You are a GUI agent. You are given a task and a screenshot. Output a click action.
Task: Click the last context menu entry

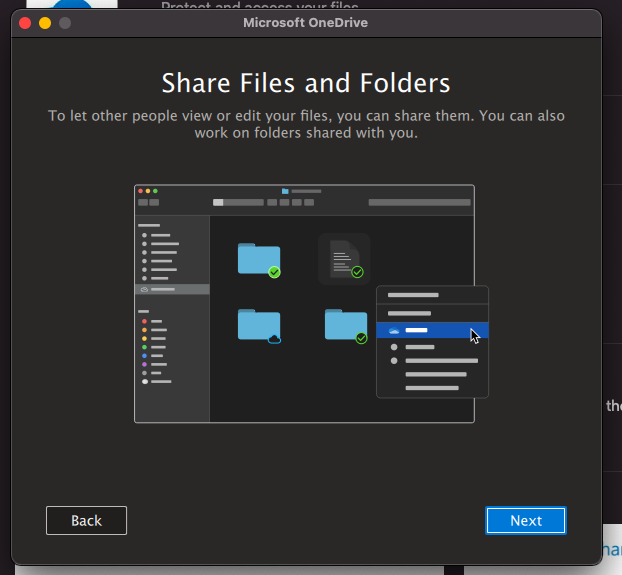pyautogui.click(x=431, y=387)
